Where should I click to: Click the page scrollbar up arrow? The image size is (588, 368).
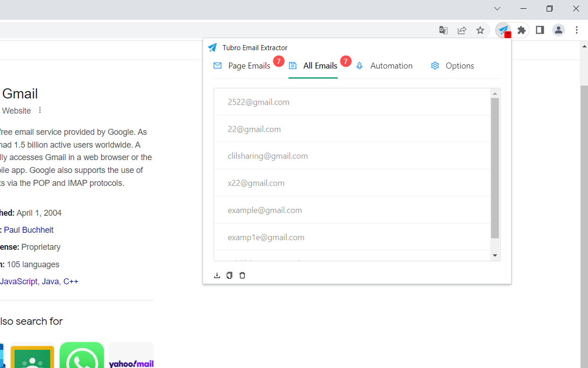584,46
